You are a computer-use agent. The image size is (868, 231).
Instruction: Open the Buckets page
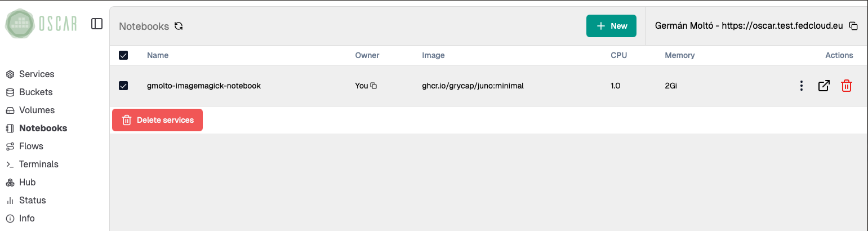pos(35,92)
